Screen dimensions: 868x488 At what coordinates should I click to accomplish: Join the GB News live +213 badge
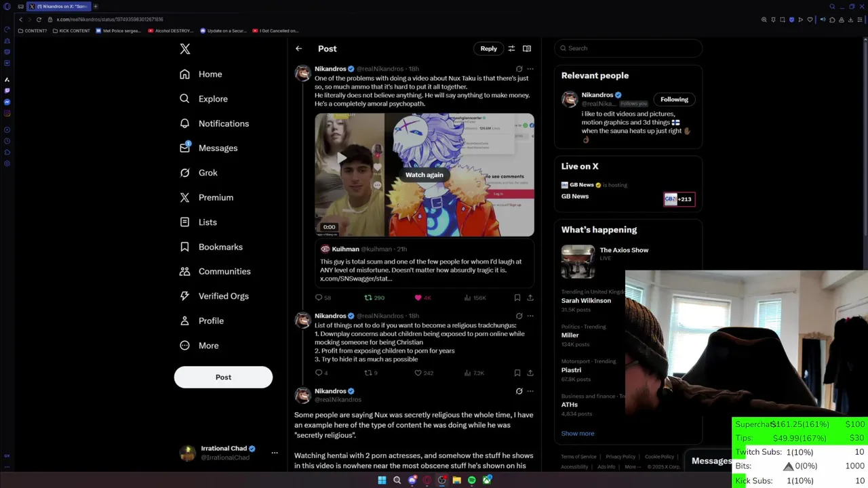click(679, 199)
